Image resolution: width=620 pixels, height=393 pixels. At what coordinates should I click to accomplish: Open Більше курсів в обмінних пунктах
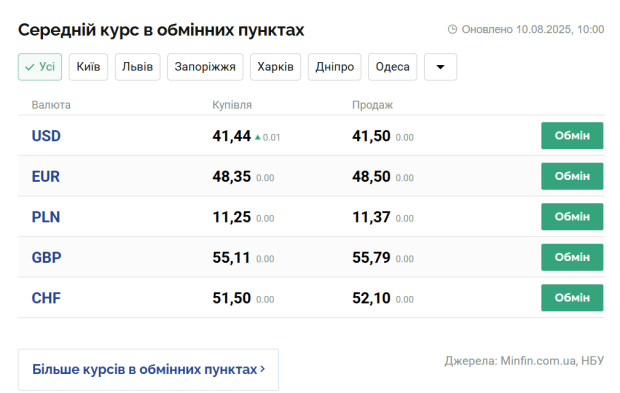coord(148,370)
